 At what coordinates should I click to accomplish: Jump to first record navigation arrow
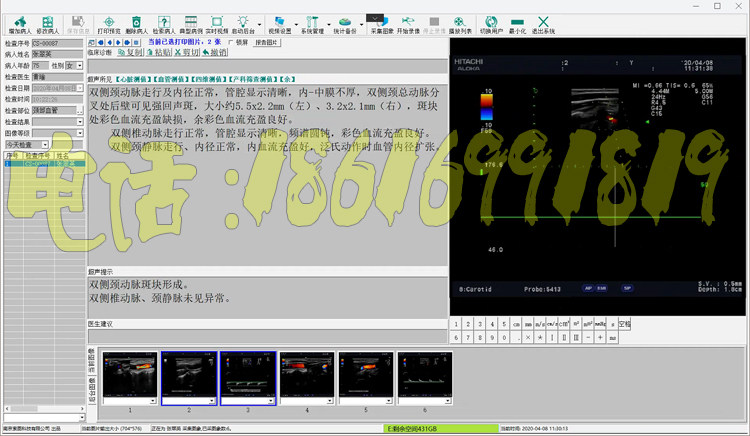101,43
